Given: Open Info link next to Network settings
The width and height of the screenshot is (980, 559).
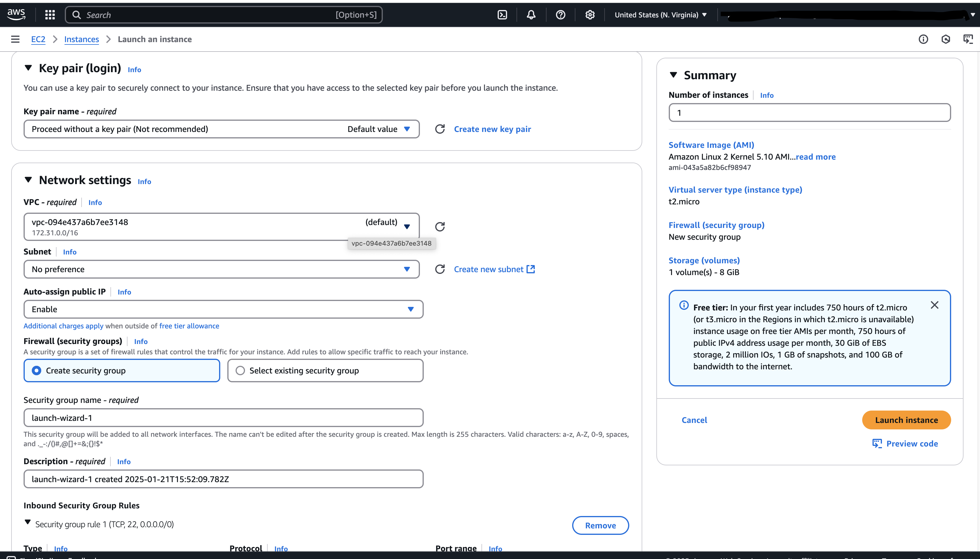Looking at the screenshot, I should click(x=144, y=182).
